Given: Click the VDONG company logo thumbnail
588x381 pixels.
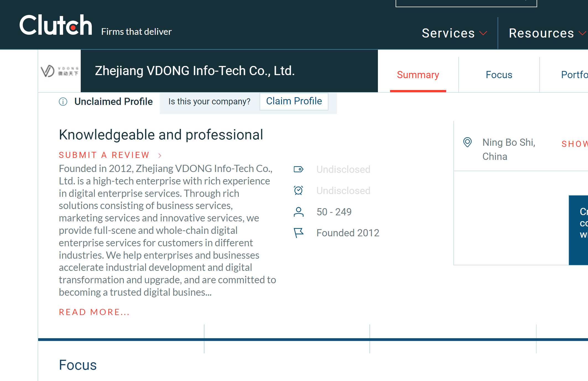Looking at the screenshot, I should (59, 71).
